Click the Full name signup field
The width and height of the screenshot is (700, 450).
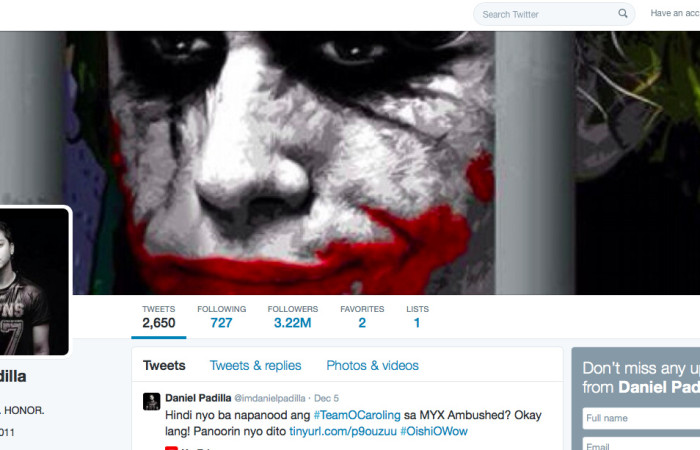pos(641,418)
